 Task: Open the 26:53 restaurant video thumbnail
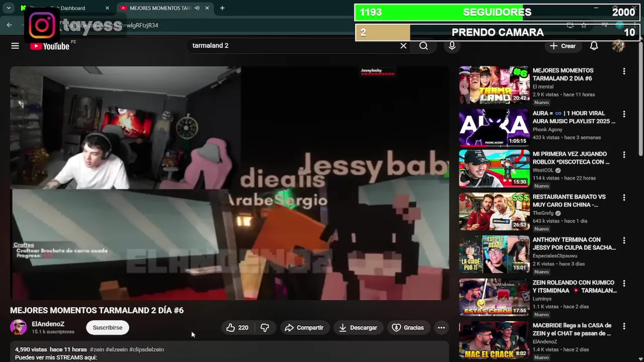(x=494, y=211)
